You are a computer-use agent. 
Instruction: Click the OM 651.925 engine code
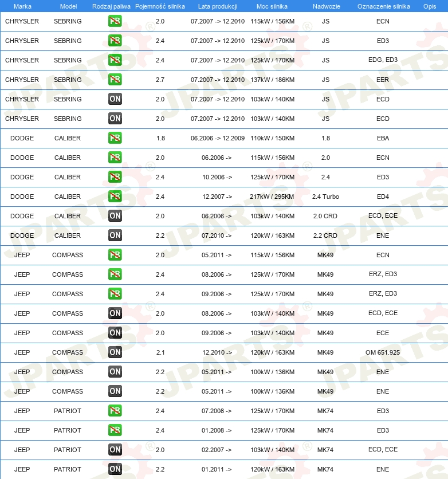click(x=383, y=352)
